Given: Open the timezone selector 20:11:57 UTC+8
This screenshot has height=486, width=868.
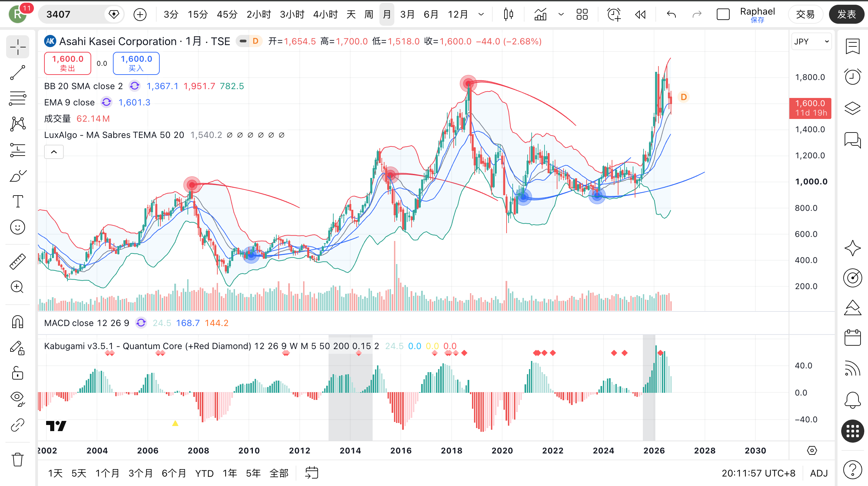Looking at the screenshot, I should 758,473.
